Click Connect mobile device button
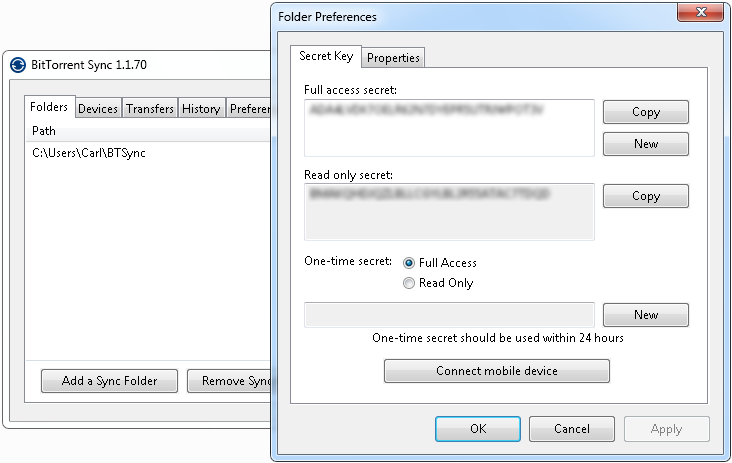The width and height of the screenshot is (732, 463). [x=497, y=371]
